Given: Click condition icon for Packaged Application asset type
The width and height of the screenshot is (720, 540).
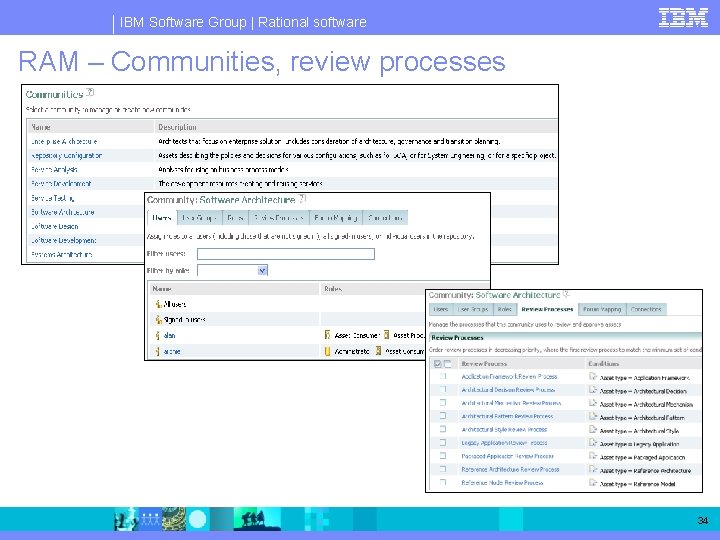Looking at the screenshot, I should point(593,456).
